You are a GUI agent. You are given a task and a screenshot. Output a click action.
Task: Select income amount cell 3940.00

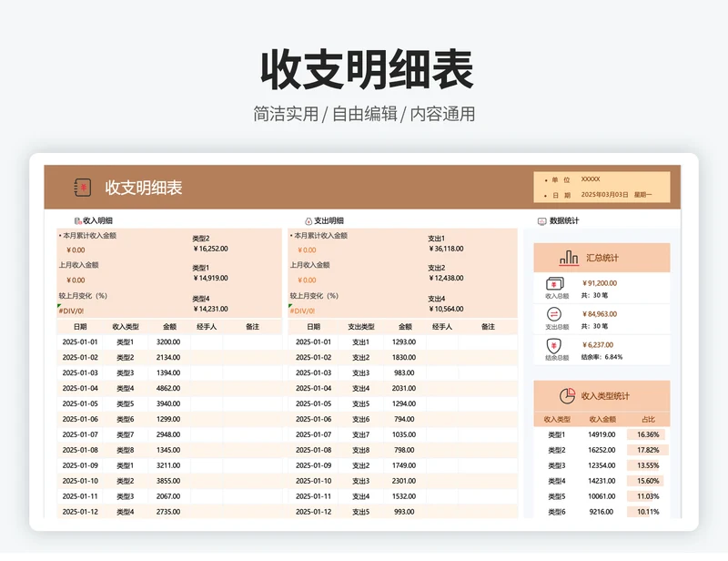[168, 403]
